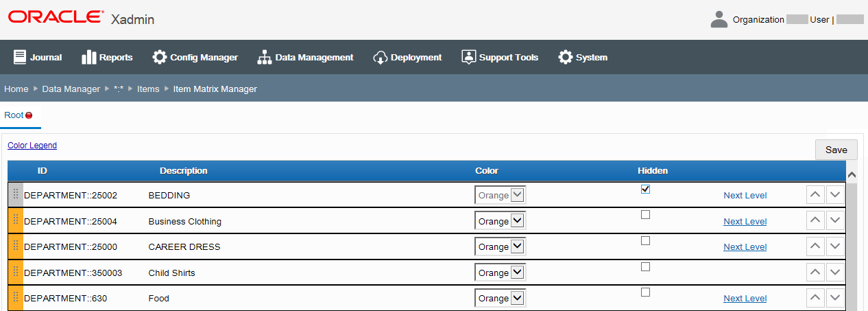Open the Deployment menu

[x=407, y=57]
